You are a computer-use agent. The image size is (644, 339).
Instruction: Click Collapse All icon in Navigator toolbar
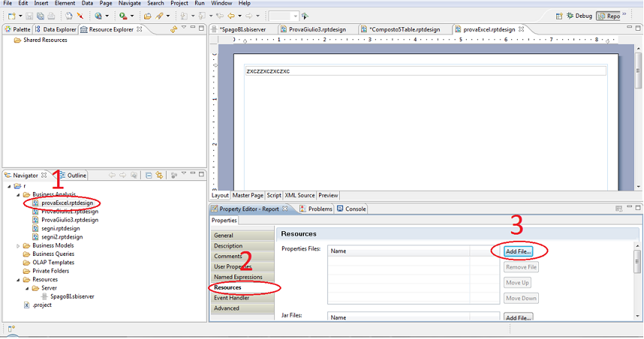pyautogui.click(x=149, y=175)
